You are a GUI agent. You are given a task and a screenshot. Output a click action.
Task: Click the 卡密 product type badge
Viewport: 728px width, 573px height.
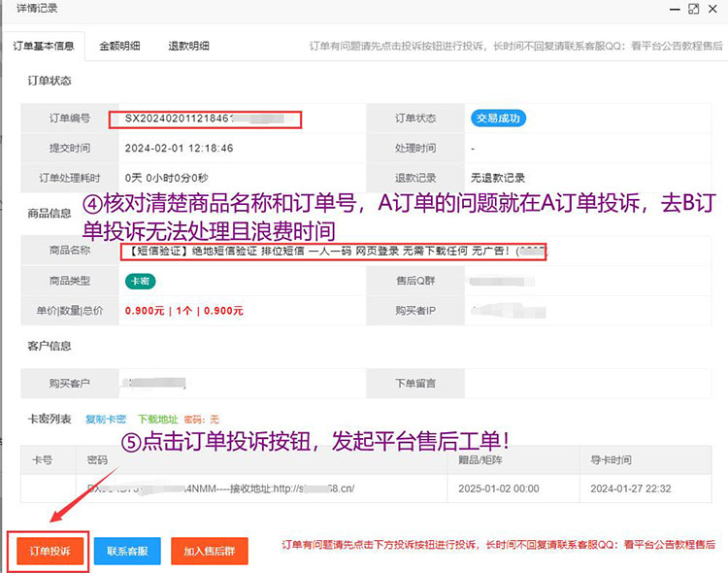(x=141, y=281)
